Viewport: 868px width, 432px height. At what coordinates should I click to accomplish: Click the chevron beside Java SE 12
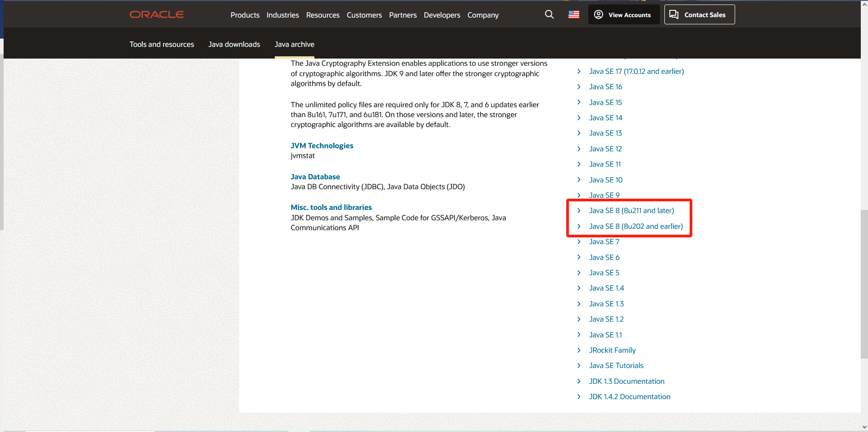coord(579,149)
